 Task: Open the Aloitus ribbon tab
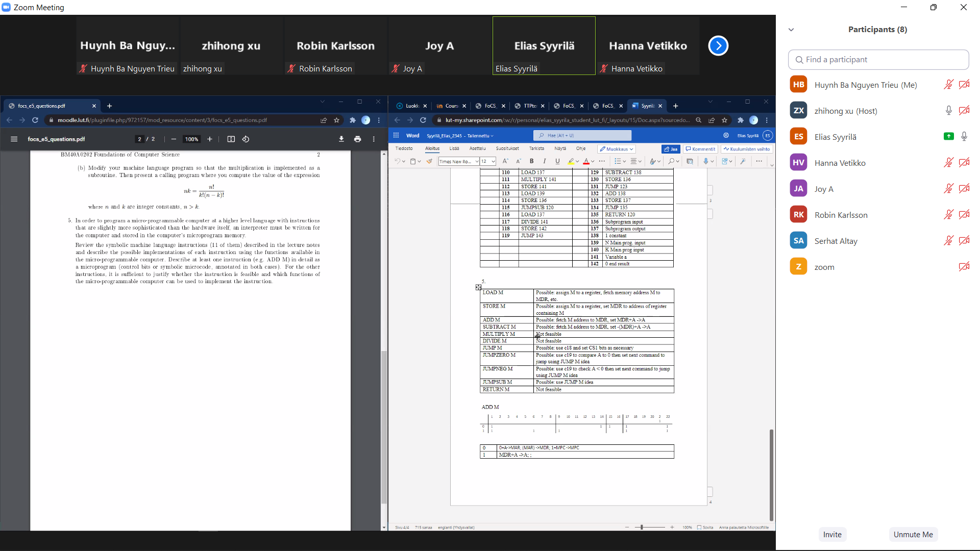click(432, 149)
